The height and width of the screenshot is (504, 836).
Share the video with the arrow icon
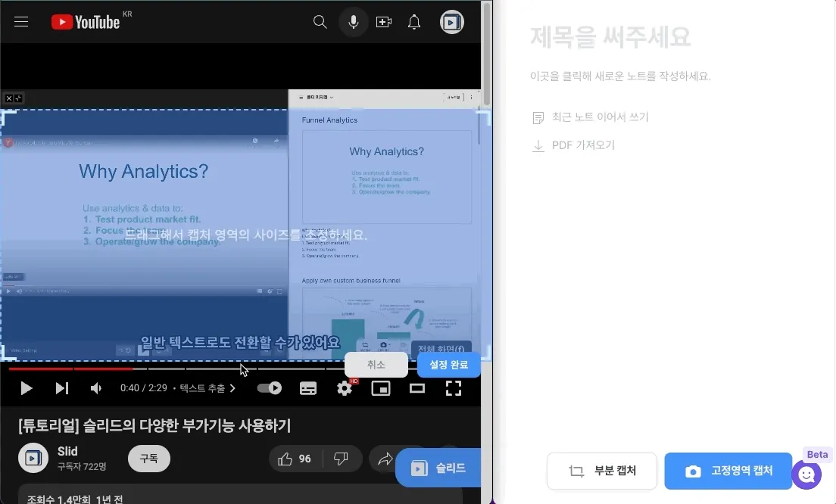(x=385, y=459)
